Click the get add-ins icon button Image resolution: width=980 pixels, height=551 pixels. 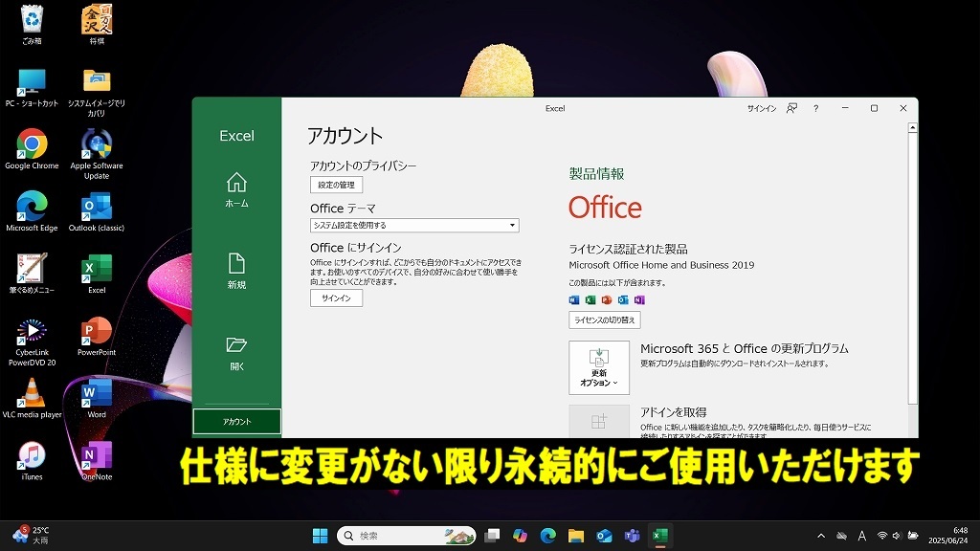click(x=599, y=421)
